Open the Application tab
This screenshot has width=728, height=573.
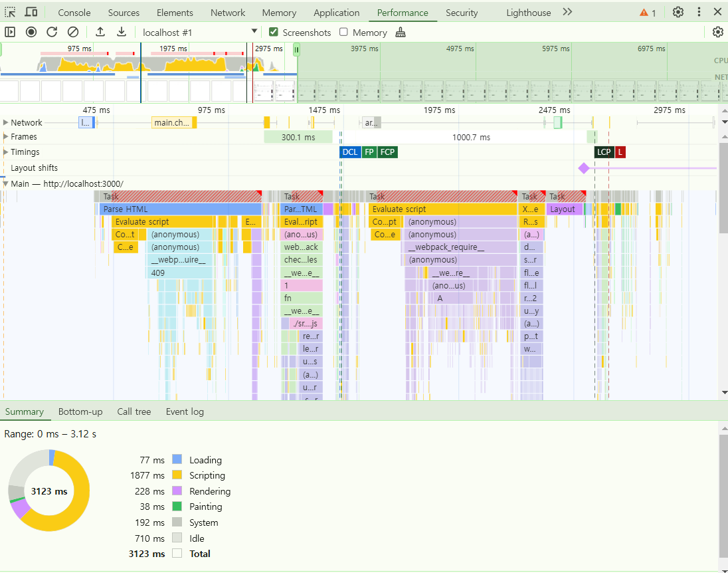[x=337, y=13]
